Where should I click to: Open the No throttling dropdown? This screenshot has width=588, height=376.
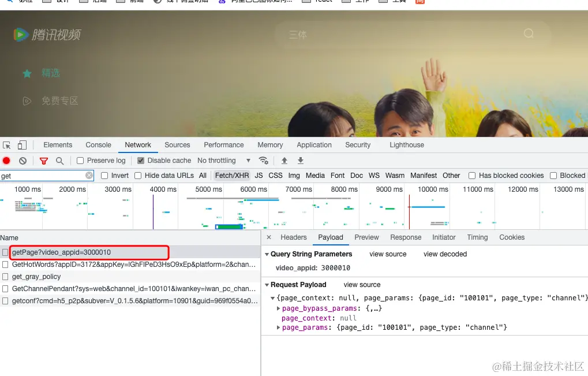click(224, 161)
